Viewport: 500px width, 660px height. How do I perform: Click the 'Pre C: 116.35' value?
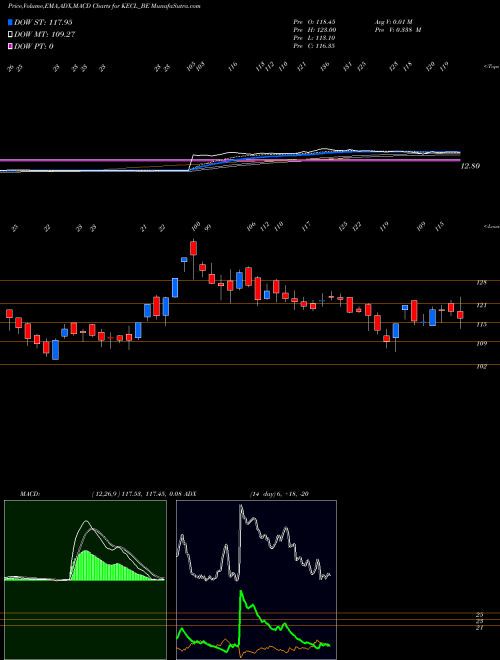[x=314, y=46]
